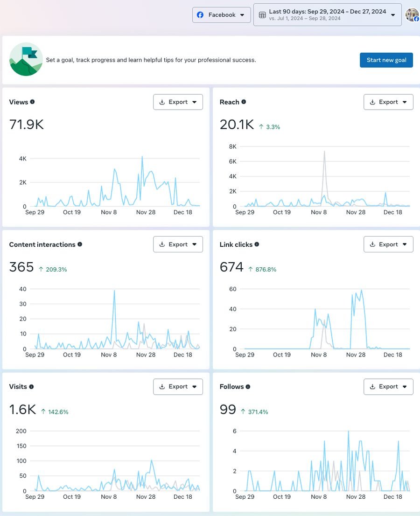The width and height of the screenshot is (420, 516).
Task: Click the Nov 28 peak in Link clicks chart
Action: (x=361, y=291)
